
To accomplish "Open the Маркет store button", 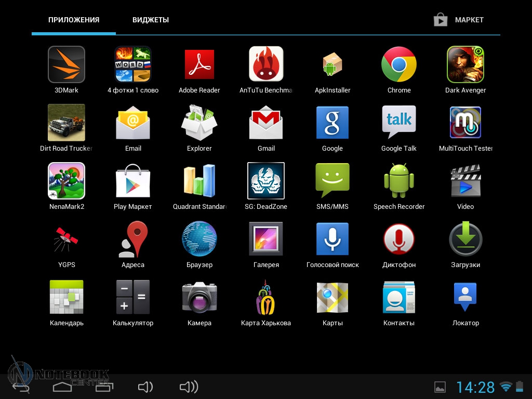I will point(459,20).
